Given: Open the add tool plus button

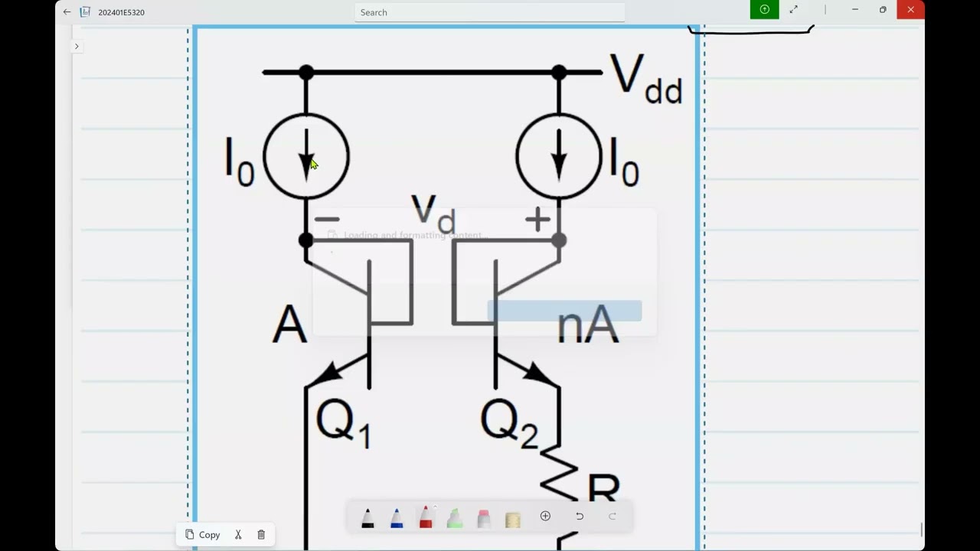Looking at the screenshot, I should (545, 516).
